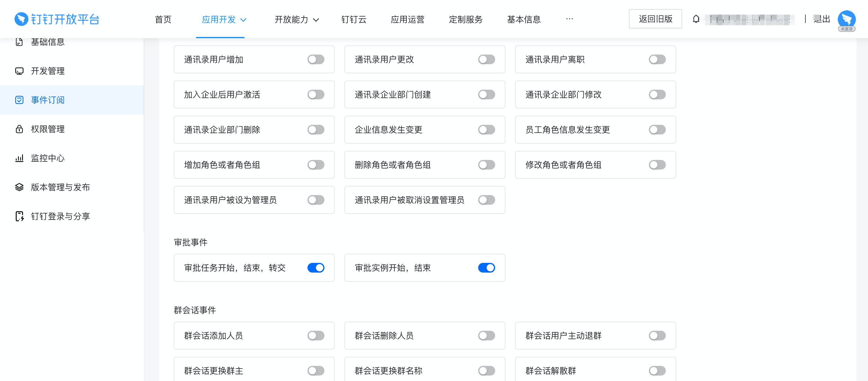Click the 版本管理与发布 layers icon

(19, 187)
